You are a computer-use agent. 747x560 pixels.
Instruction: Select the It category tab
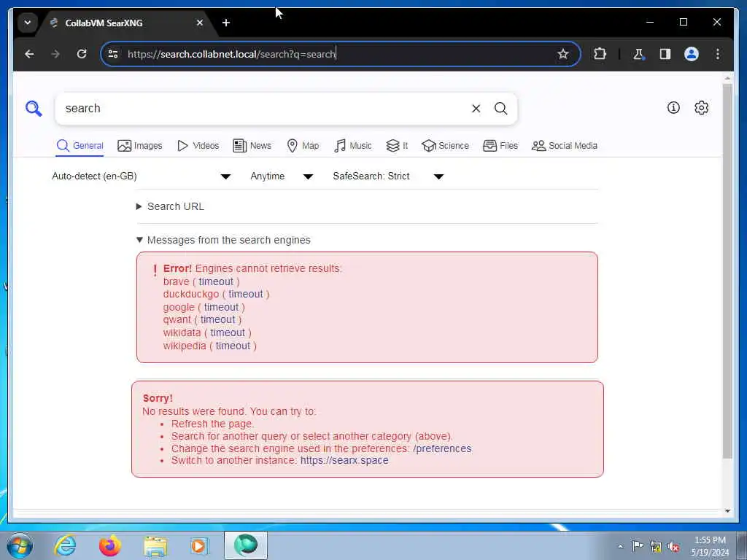pyautogui.click(x=397, y=146)
